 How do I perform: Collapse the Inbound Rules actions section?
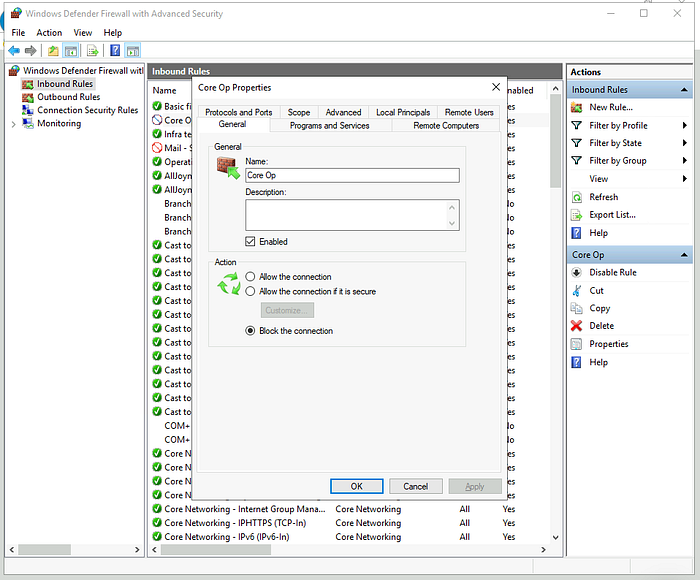[684, 90]
